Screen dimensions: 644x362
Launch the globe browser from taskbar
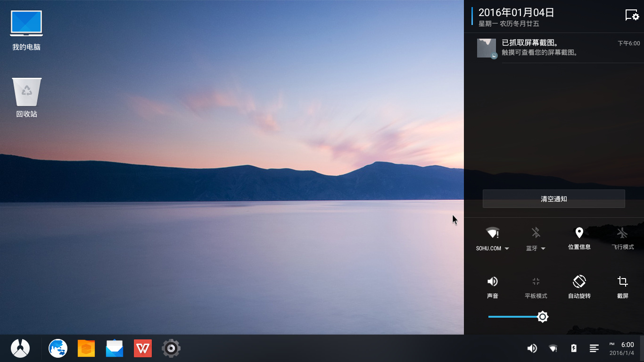58,348
